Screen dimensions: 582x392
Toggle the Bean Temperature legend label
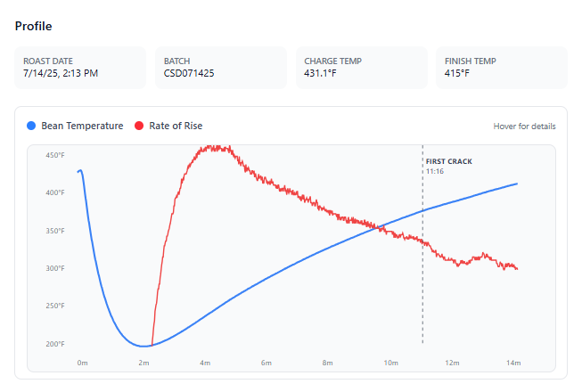82,126
